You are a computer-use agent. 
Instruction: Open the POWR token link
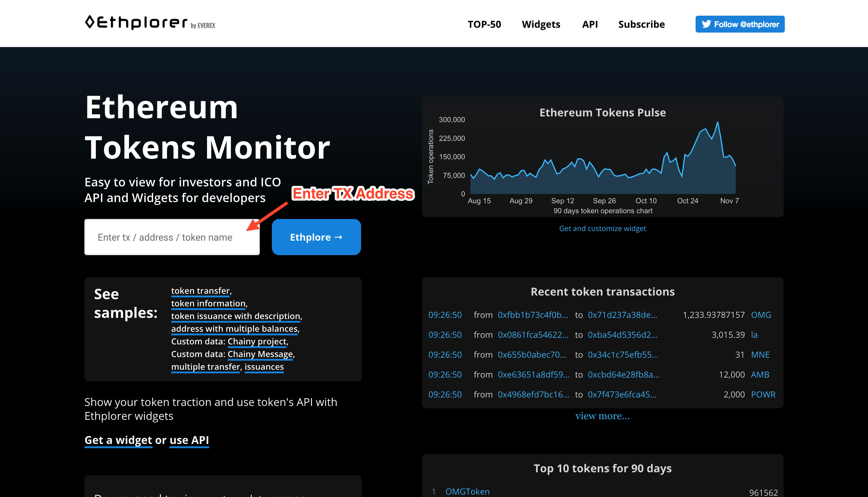click(763, 394)
